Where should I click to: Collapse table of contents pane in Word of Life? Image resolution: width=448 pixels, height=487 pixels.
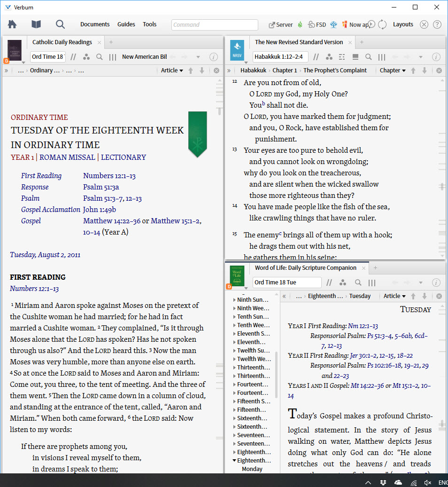(284, 296)
